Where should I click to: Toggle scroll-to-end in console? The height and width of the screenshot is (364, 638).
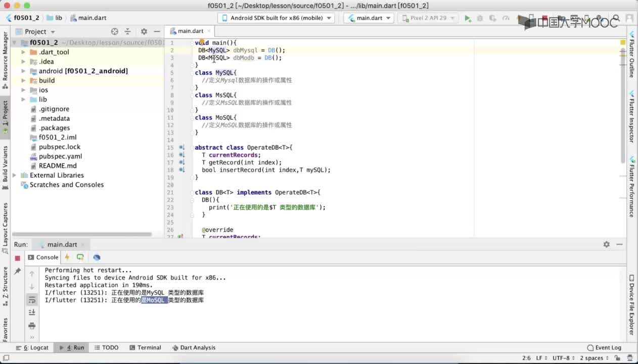pos(32,312)
